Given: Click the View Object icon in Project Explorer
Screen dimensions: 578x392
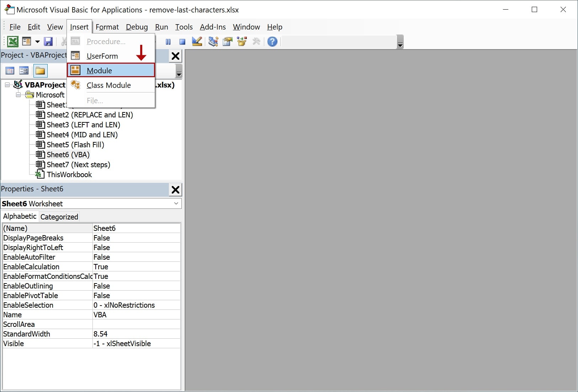Looking at the screenshot, I should click(24, 70).
